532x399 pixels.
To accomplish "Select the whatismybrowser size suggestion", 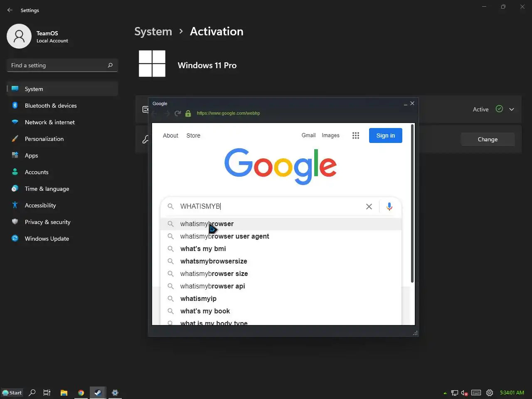I will coord(281,273).
